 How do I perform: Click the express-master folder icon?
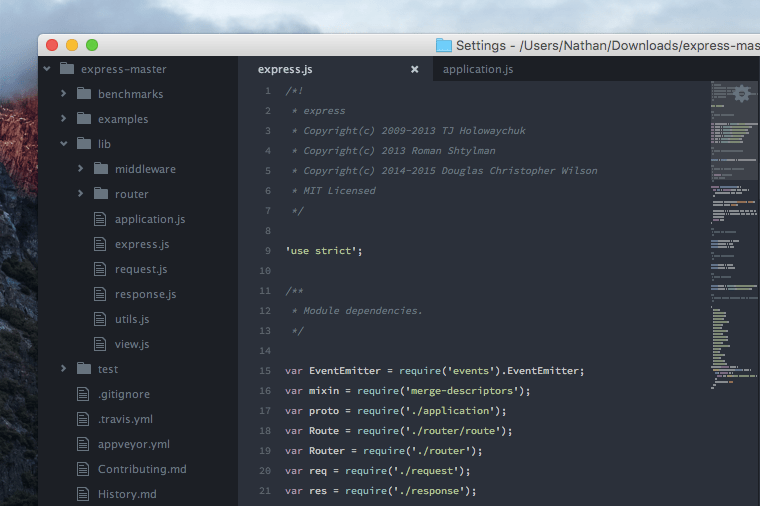point(67,68)
